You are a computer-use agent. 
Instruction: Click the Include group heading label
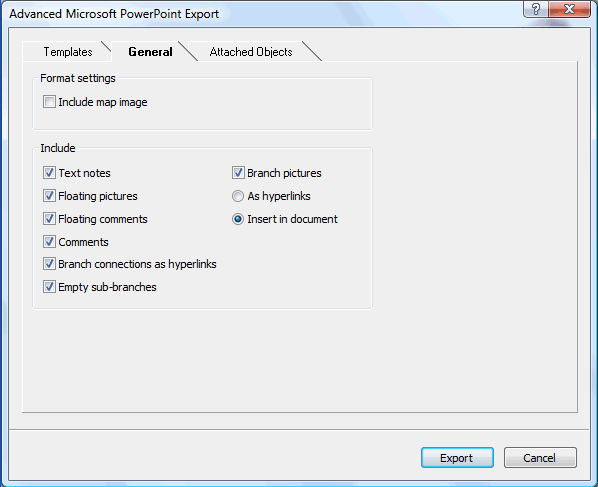58,148
